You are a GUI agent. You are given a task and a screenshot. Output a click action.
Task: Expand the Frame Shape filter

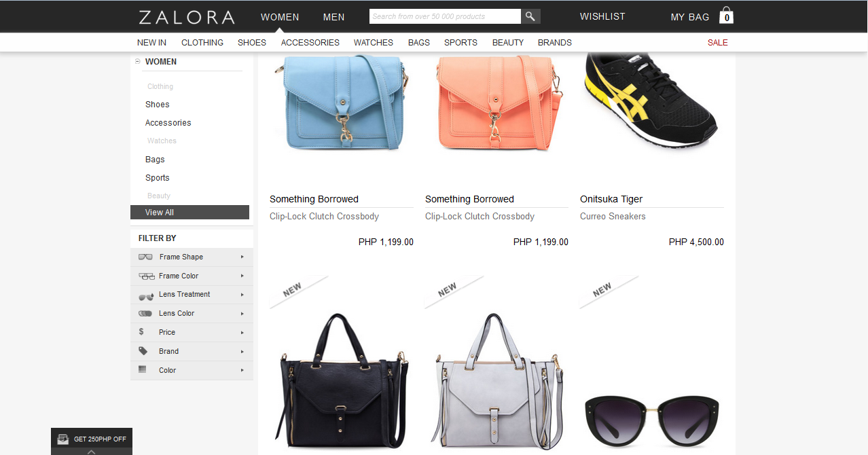click(x=242, y=257)
